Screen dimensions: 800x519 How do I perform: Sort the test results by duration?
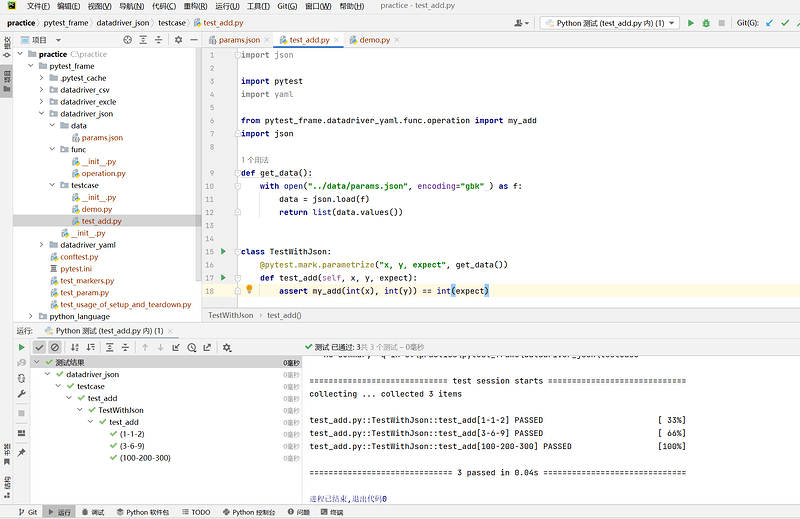click(x=90, y=348)
